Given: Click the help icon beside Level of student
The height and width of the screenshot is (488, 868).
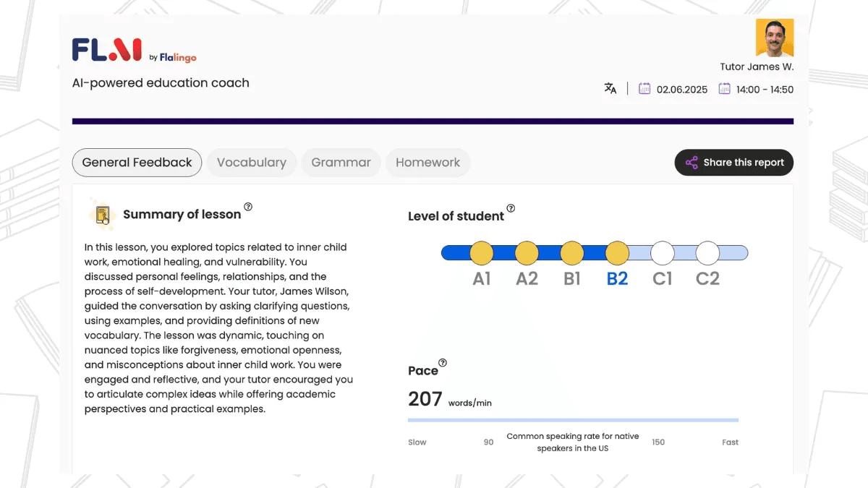Looking at the screenshot, I should click(511, 208).
